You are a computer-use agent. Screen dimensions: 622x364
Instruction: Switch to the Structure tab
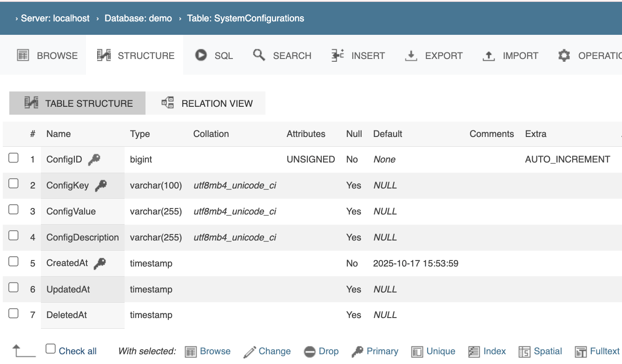coord(135,56)
